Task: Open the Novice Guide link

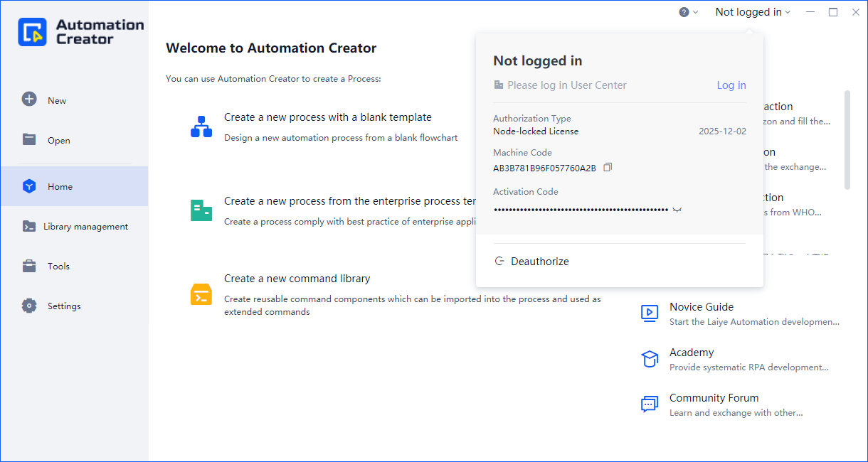Action: tap(702, 307)
